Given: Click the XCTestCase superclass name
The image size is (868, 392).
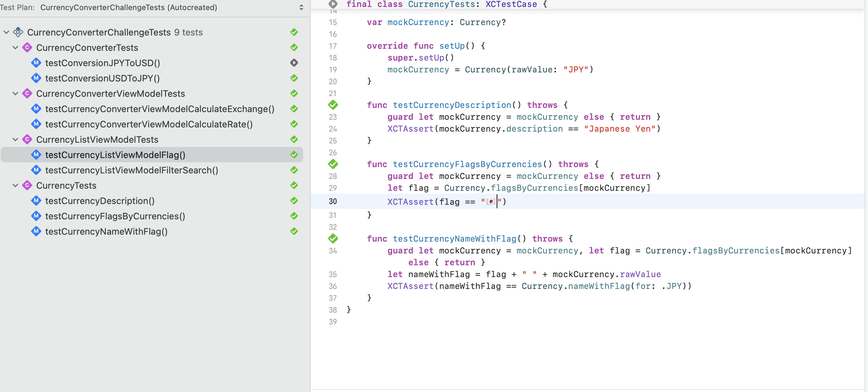Looking at the screenshot, I should [x=511, y=5].
